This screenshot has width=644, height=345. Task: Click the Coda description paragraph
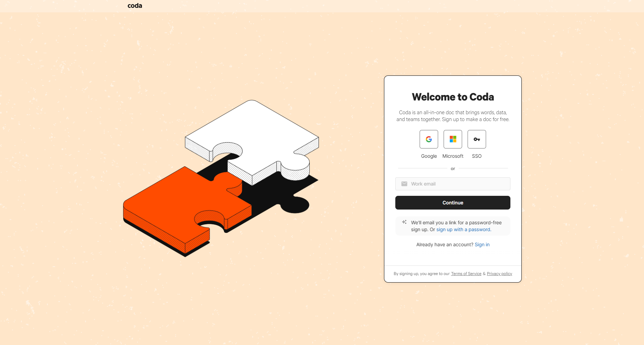point(453,116)
